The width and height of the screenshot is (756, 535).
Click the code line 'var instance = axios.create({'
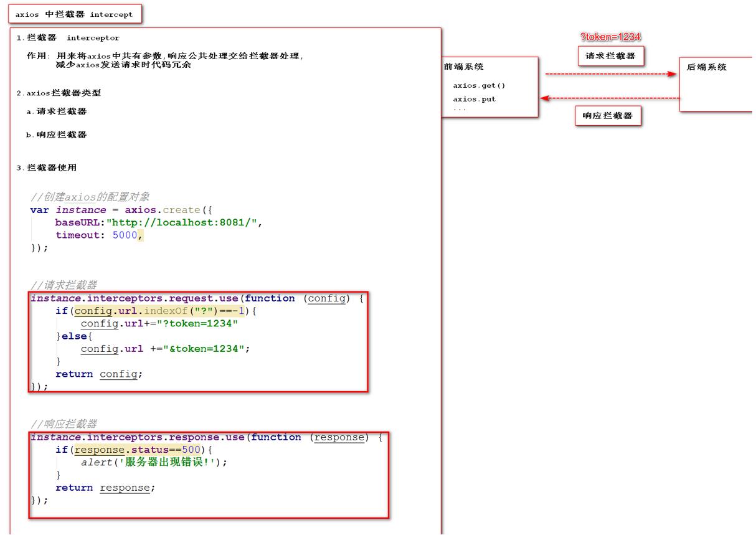pos(121,210)
